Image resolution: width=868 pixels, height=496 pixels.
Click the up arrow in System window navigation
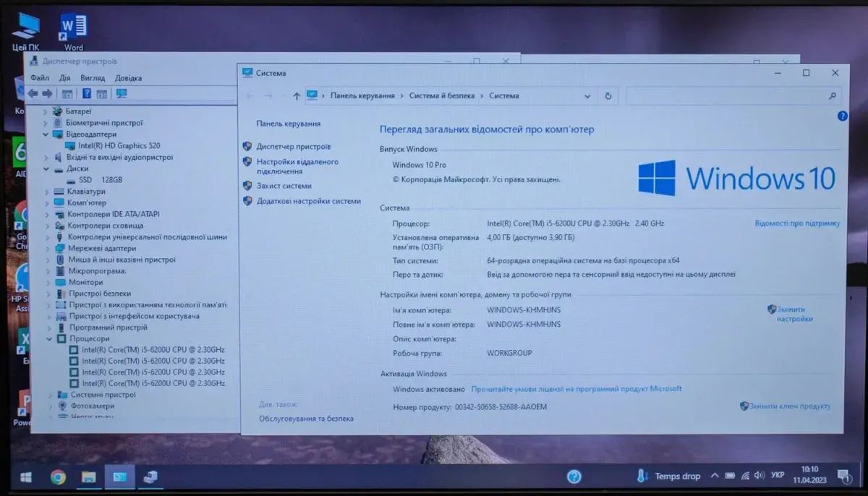(297, 95)
